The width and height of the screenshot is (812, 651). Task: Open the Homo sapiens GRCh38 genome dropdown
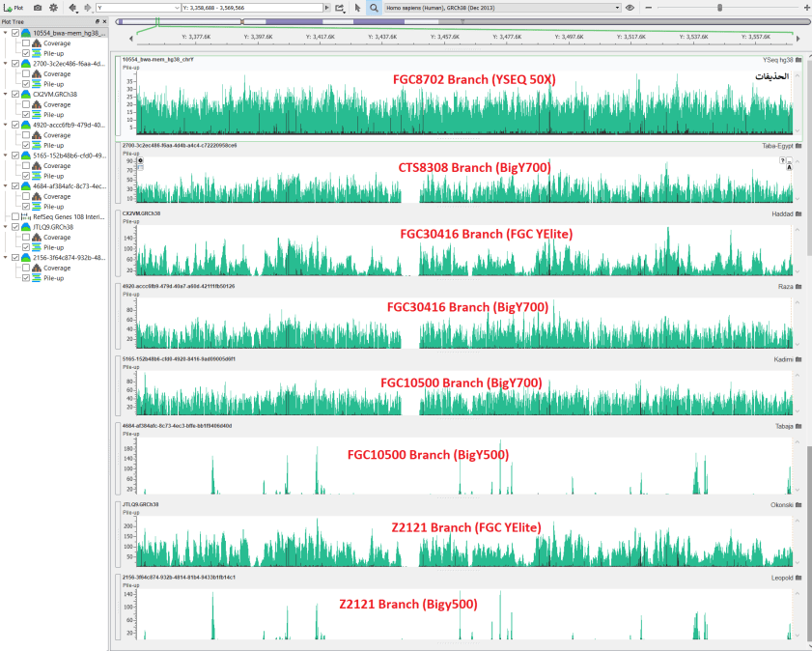tap(616, 8)
